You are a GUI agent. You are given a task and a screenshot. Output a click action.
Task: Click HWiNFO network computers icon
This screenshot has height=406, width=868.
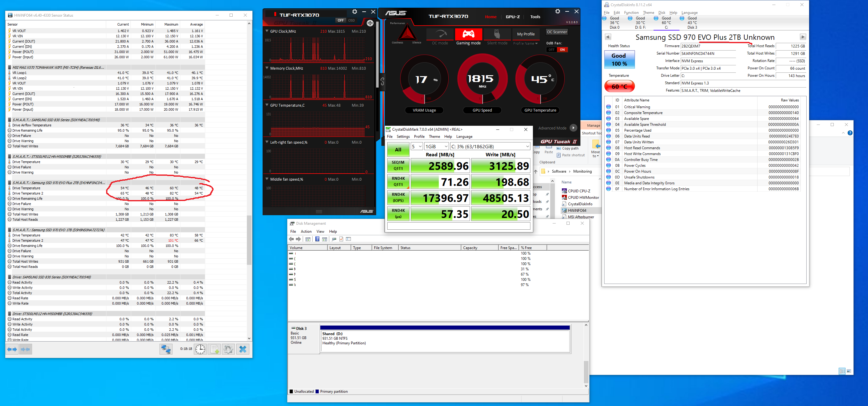point(166,349)
